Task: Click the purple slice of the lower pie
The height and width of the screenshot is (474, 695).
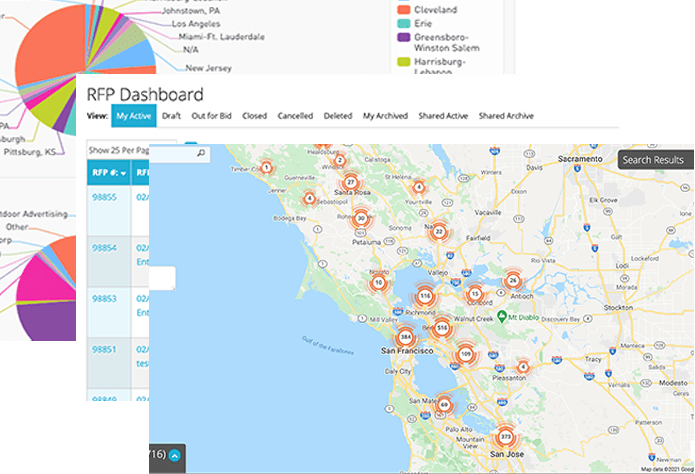Action: click(49, 321)
